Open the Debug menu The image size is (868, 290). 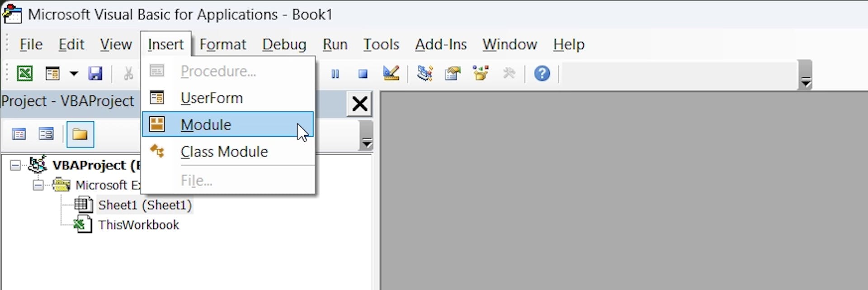[x=284, y=44]
